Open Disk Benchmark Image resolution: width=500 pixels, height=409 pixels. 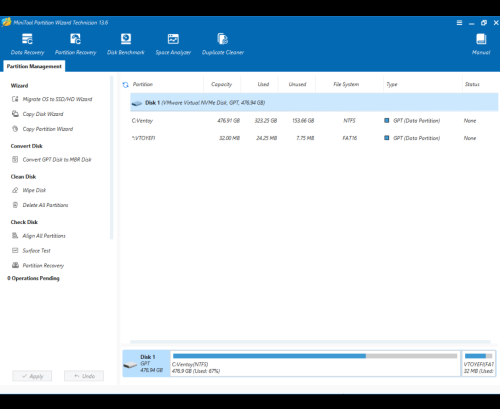pos(126,44)
